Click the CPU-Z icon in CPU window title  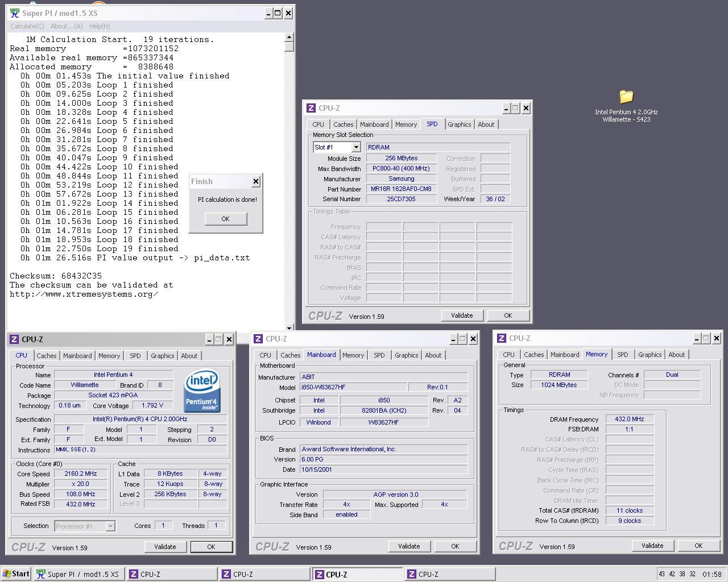(14, 339)
